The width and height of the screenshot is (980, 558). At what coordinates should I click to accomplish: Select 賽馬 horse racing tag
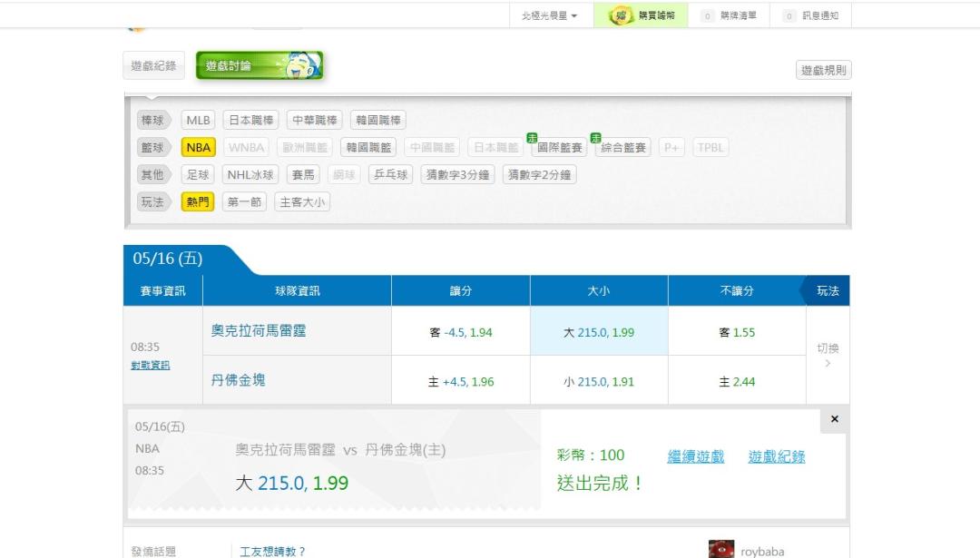tap(303, 175)
